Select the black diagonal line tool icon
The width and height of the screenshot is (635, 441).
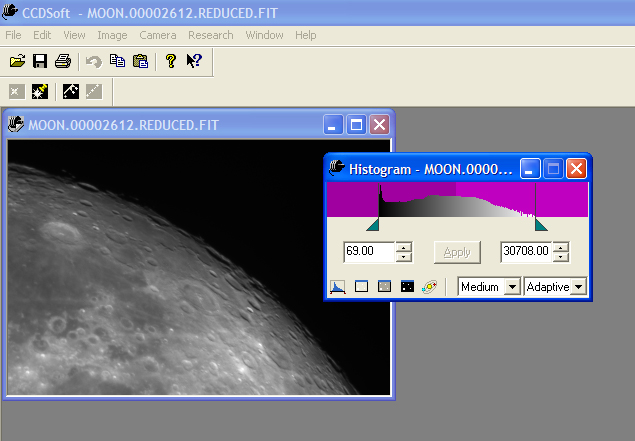70,92
